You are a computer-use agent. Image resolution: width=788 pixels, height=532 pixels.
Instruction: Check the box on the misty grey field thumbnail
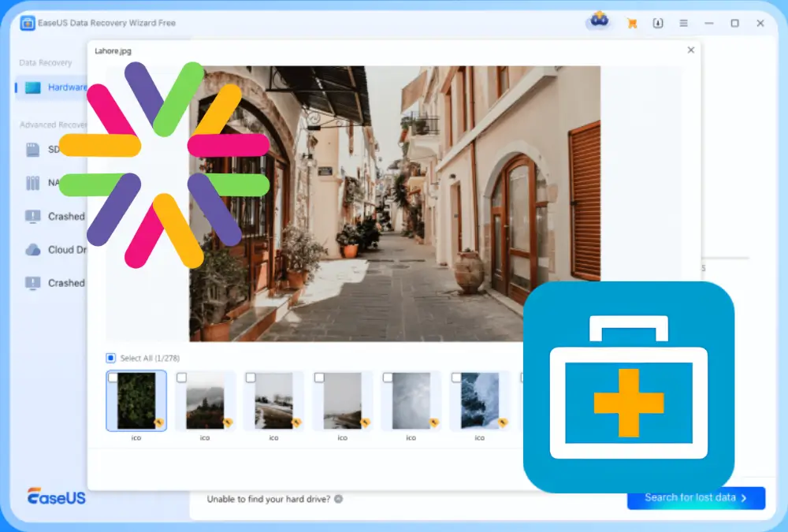click(x=320, y=378)
